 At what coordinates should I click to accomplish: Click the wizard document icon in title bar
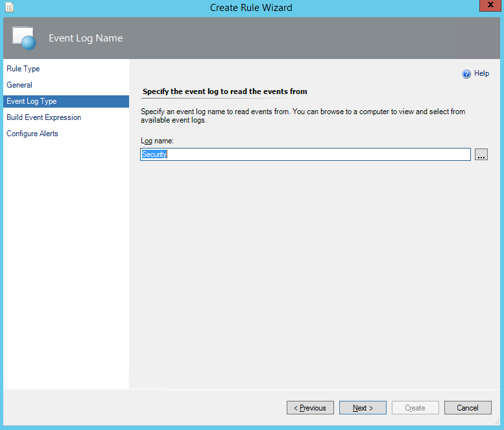coord(9,8)
